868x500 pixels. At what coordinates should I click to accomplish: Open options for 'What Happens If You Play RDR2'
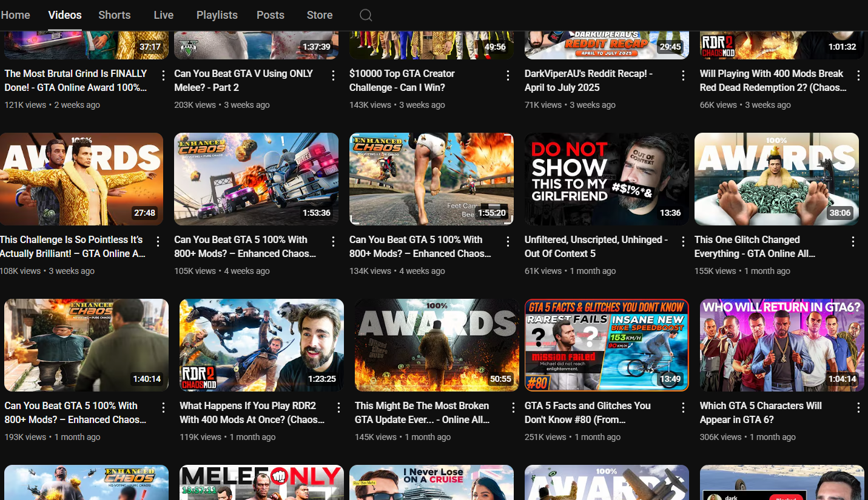tap(338, 407)
